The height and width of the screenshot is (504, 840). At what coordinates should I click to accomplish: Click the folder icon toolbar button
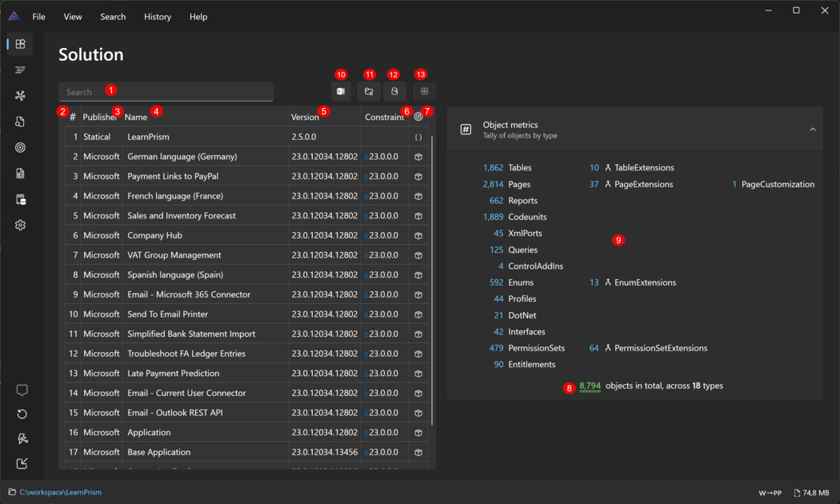tap(368, 92)
